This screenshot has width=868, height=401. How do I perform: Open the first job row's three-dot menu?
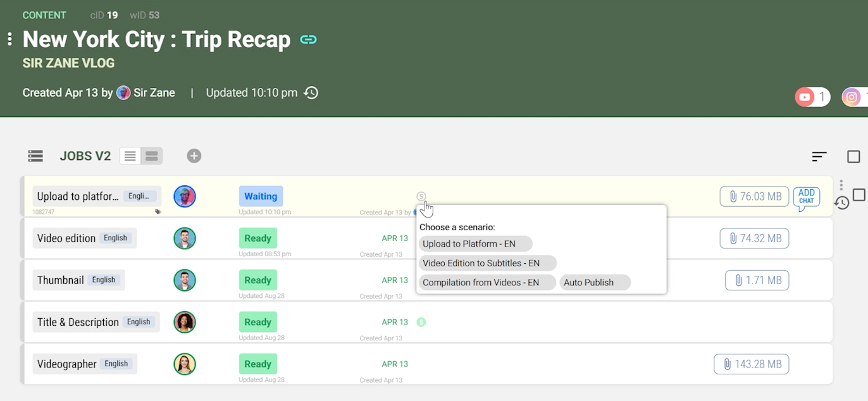pyautogui.click(x=841, y=185)
